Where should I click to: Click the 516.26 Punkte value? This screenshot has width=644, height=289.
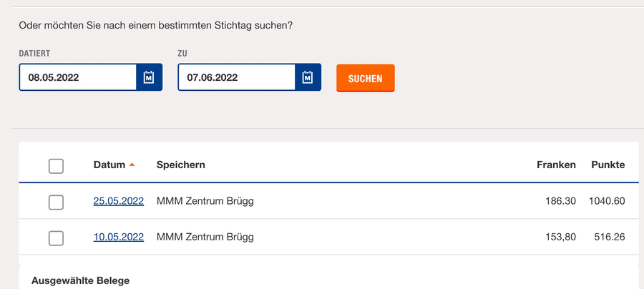click(610, 237)
